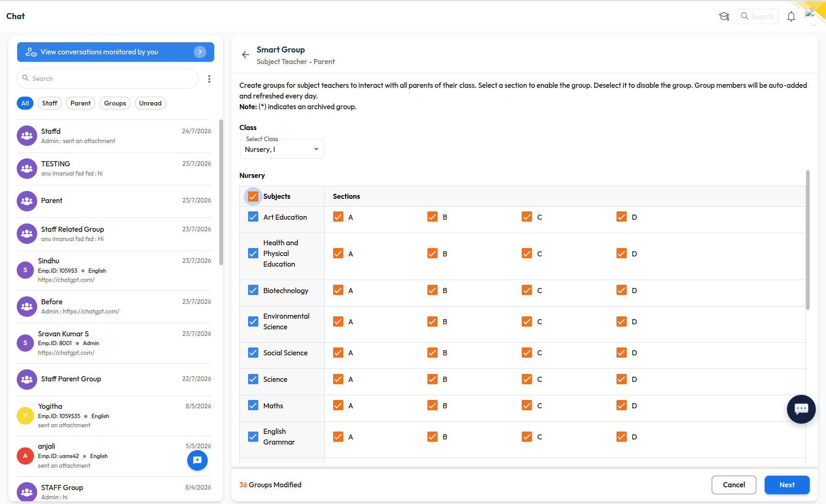
Task: Uncheck the Art Education subject checkbox
Action: tap(253, 217)
